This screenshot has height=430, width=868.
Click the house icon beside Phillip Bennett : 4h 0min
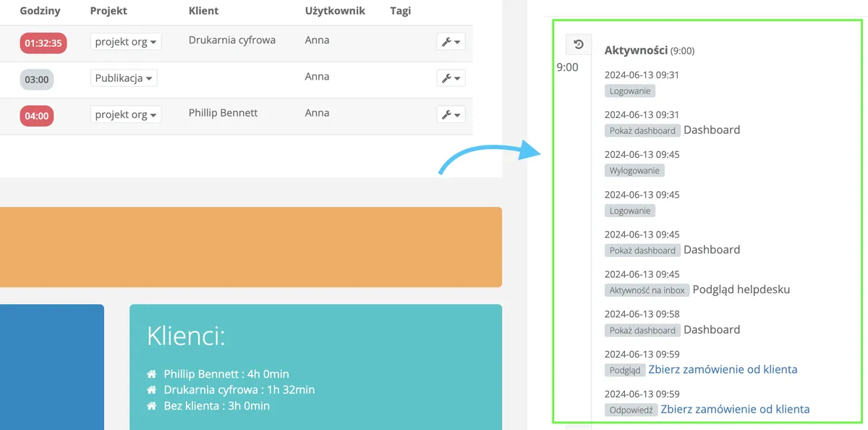(152, 374)
